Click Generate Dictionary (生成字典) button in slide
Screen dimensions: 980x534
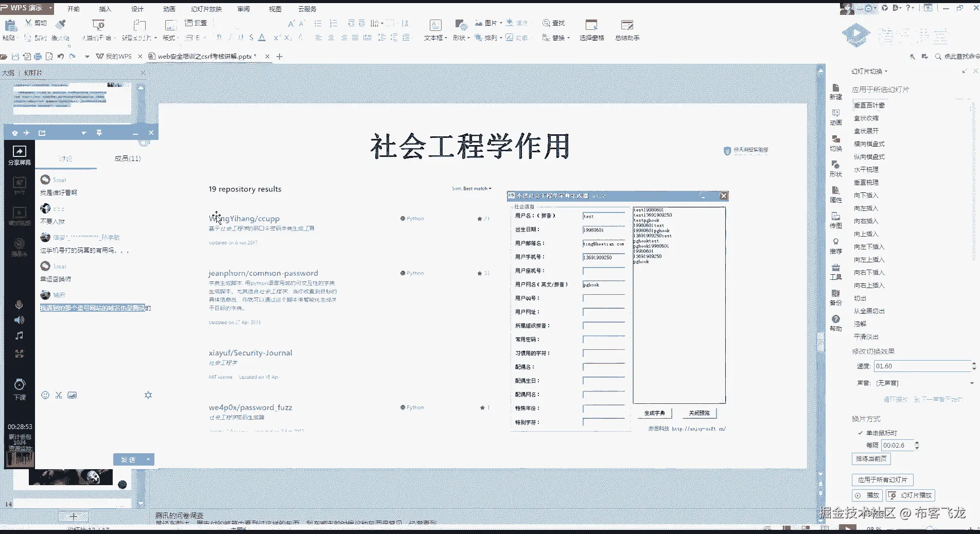coord(655,413)
